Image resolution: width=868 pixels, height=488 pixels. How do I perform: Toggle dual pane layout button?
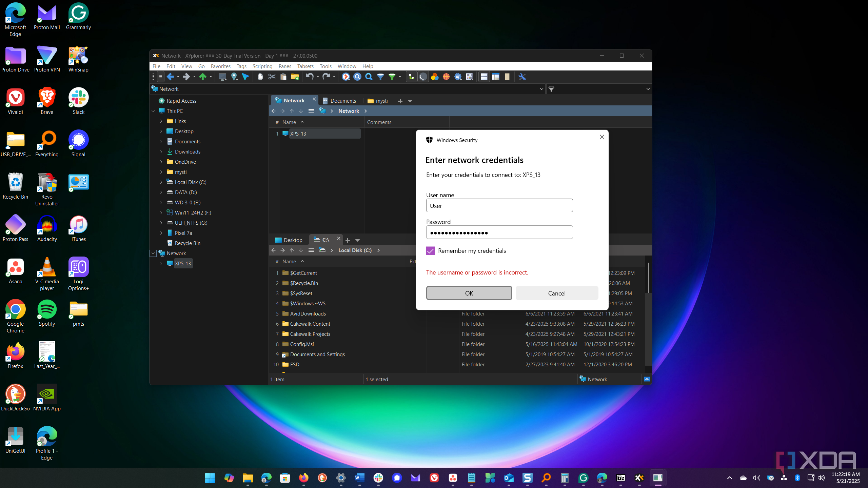[x=484, y=77]
